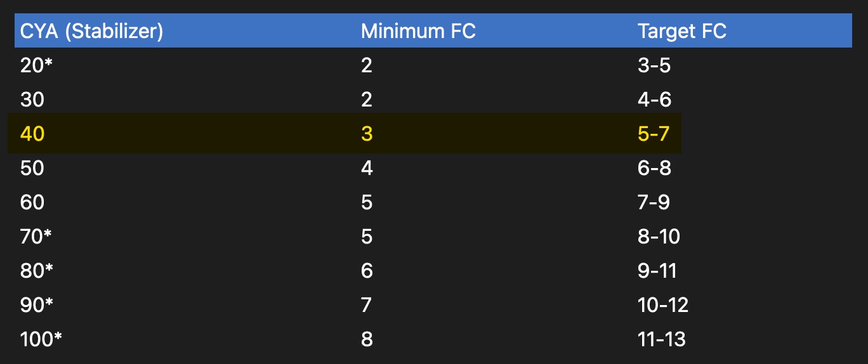Image resolution: width=868 pixels, height=364 pixels.
Task: Select the CYA 50 cell
Action: (32, 168)
